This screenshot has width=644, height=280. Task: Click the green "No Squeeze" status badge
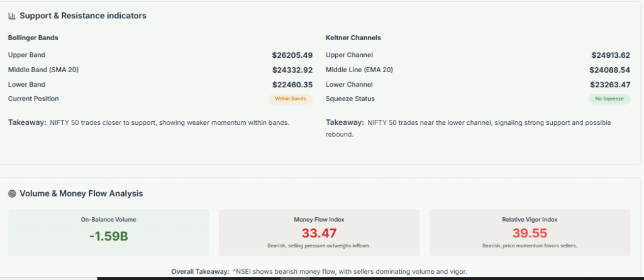click(609, 99)
